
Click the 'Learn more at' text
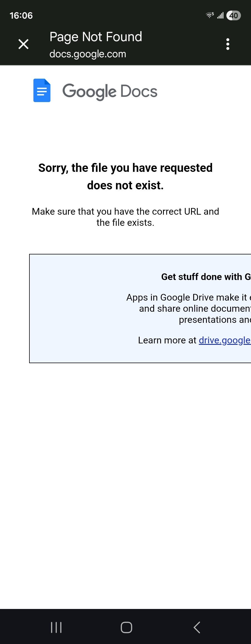click(x=167, y=340)
